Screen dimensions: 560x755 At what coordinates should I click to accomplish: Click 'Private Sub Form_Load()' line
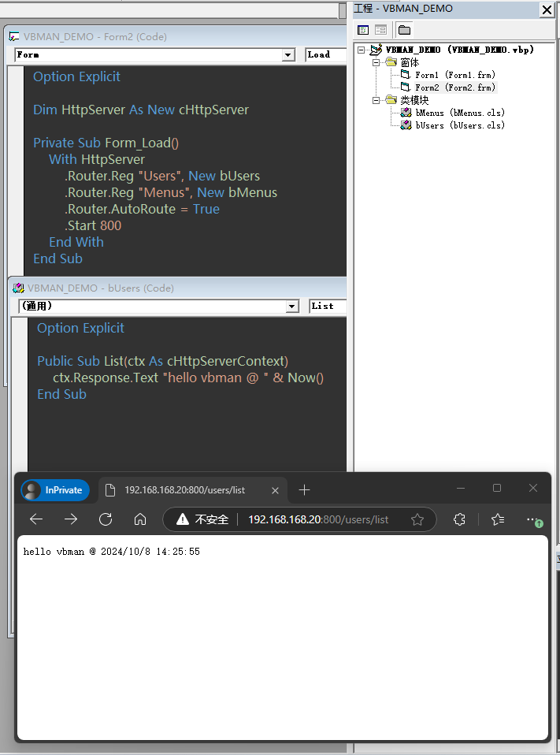[106, 143]
